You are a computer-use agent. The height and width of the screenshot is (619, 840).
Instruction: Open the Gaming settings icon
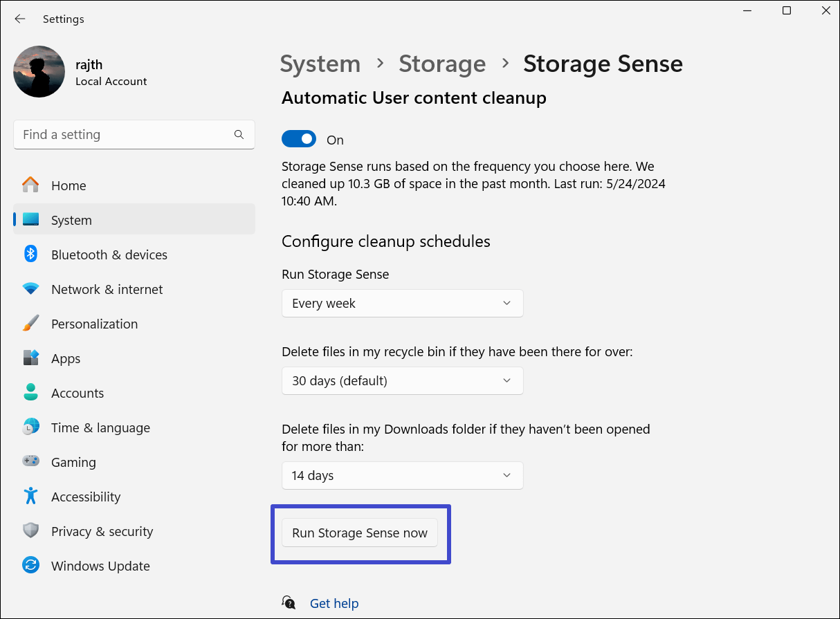click(30, 461)
